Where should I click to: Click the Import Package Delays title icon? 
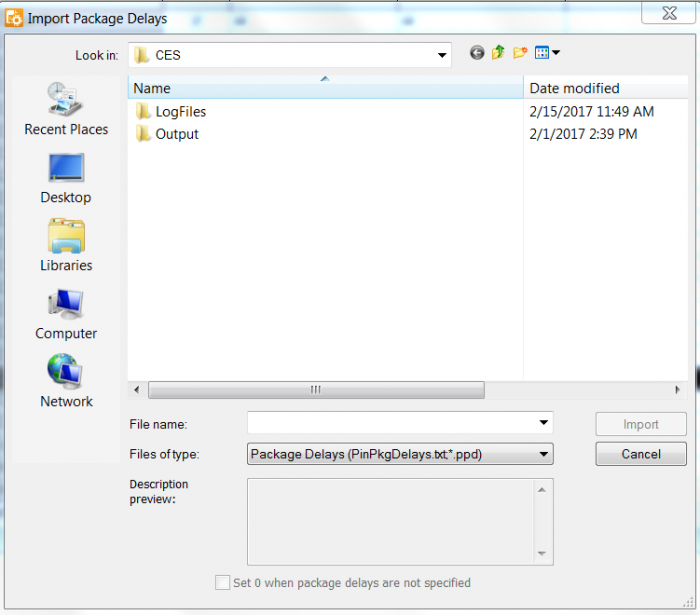[13, 18]
